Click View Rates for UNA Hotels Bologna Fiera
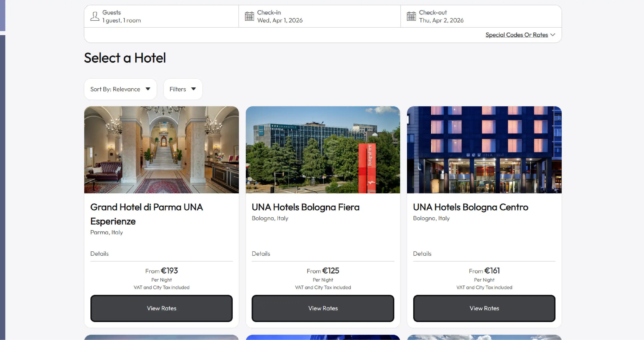This screenshot has width=644, height=340. point(323,308)
